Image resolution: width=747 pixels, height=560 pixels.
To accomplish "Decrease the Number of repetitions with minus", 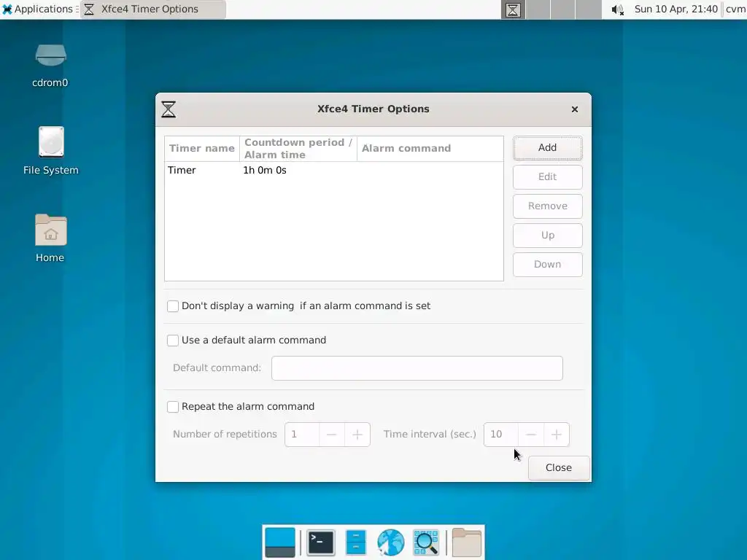I will coord(332,435).
